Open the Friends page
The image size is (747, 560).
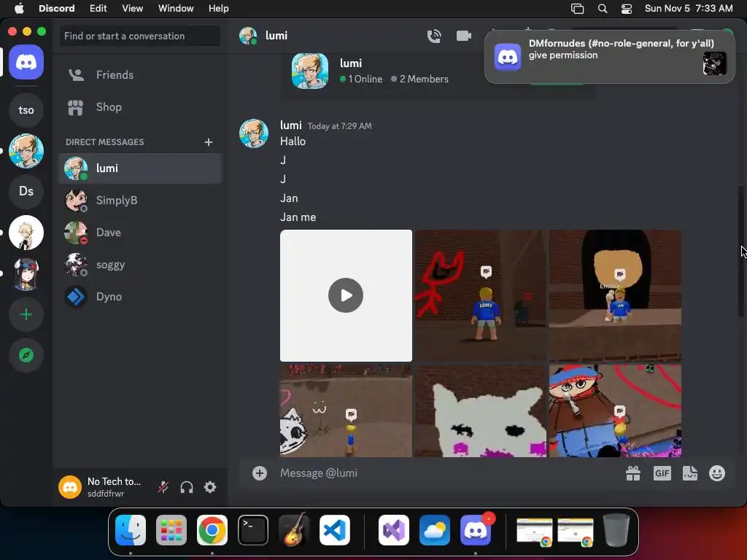point(140,75)
